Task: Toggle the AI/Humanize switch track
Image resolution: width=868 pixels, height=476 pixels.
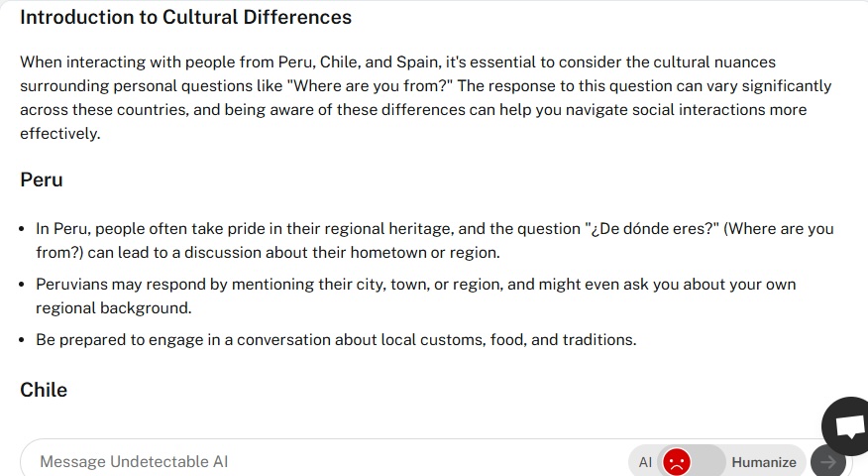Action: (692, 461)
